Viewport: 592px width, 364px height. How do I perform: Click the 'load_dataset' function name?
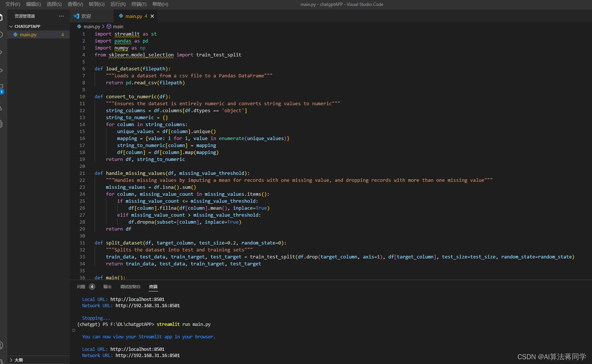click(x=123, y=69)
